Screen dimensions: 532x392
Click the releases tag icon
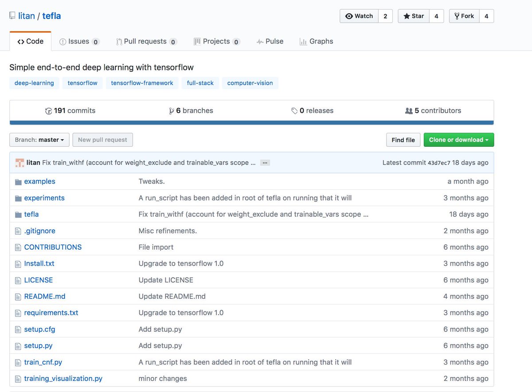(294, 111)
